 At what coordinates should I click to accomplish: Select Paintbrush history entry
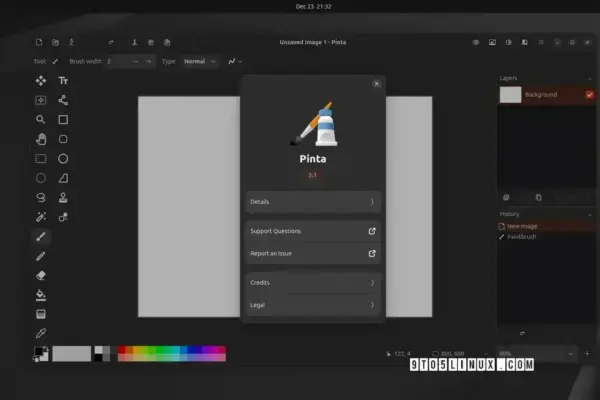pos(547,237)
